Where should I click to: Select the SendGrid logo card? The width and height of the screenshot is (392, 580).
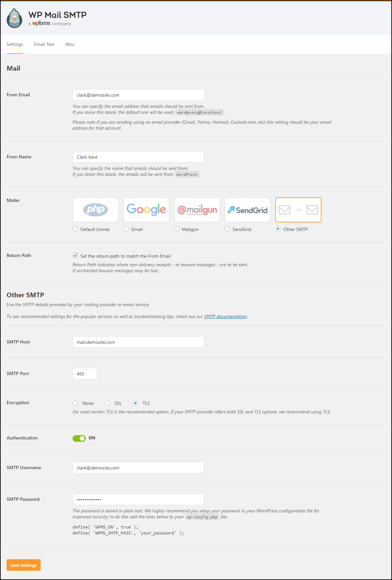248,210
